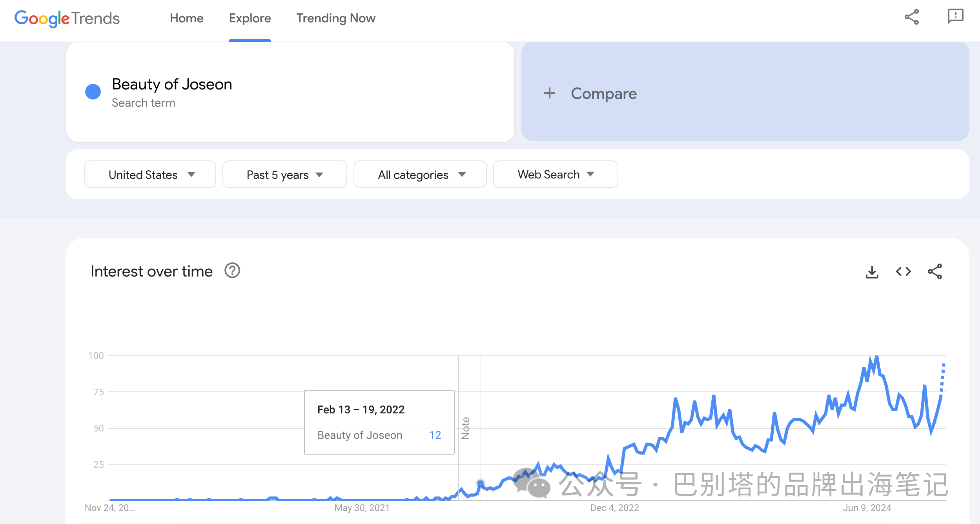980x524 pixels.
Task: Download interest over time CSV
Action: (x=872, y=271)
